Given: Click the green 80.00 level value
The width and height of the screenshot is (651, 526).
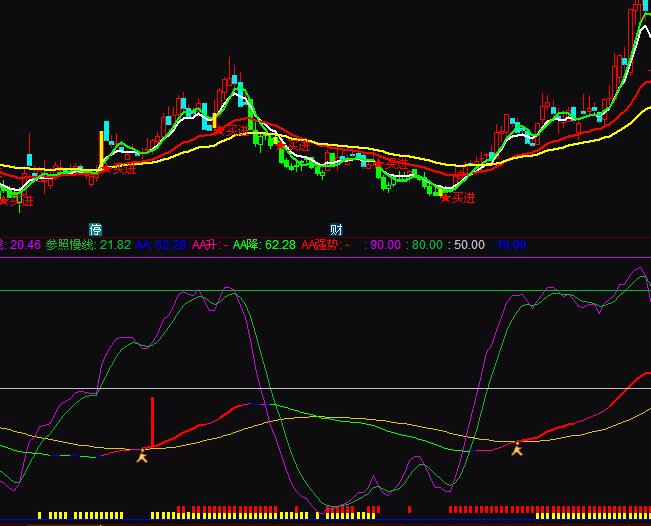Looking at the screenshot, I should (x=427, y=244).
